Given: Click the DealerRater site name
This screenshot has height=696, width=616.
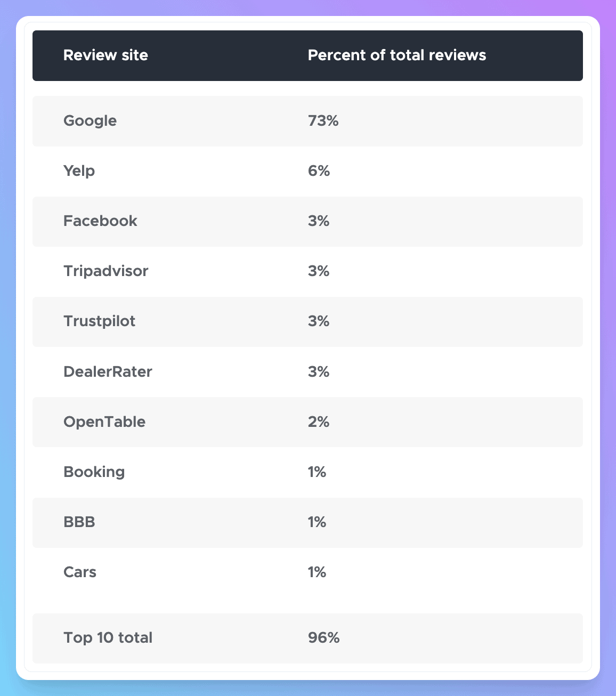Looking at the screenshot, I should [x=108, y=371].
